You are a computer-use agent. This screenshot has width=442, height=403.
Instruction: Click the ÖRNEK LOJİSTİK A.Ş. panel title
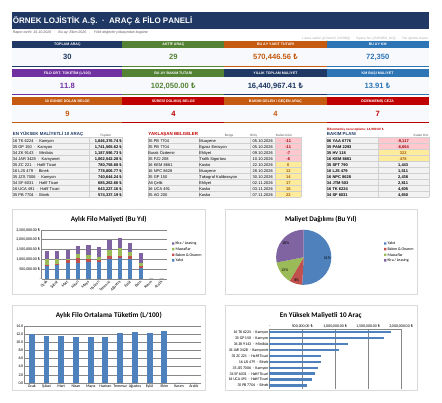102,20
